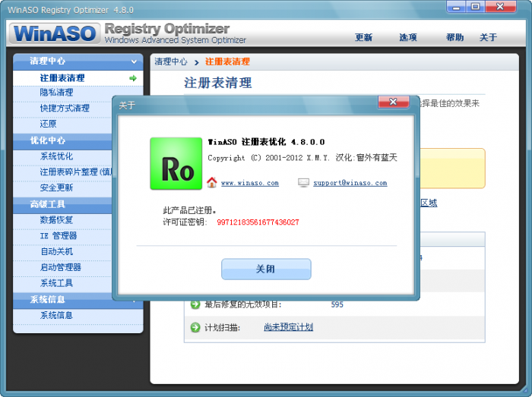Viewport: 532px width, 397px height.
Task: Maximize the WinASO main window
Action: pyautogui.click(x=475, y=7)
